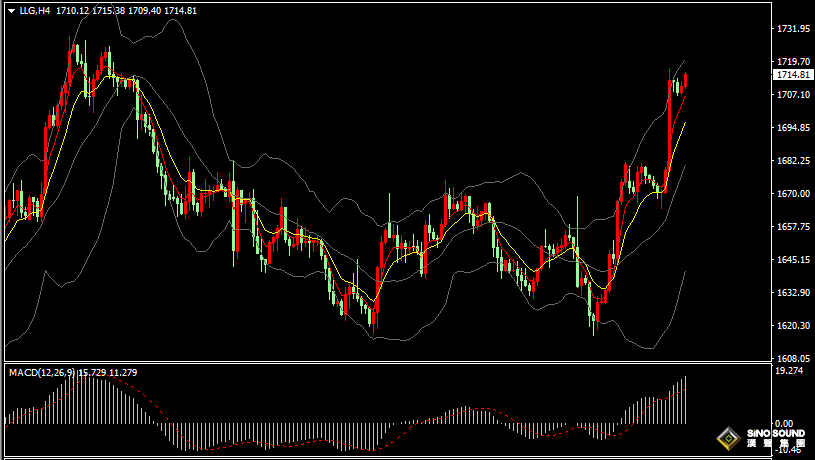Click the triangle arrow beside LLG,H4
Image resolution: width=815 pixels, height=460 pixels.
[10, 10]
